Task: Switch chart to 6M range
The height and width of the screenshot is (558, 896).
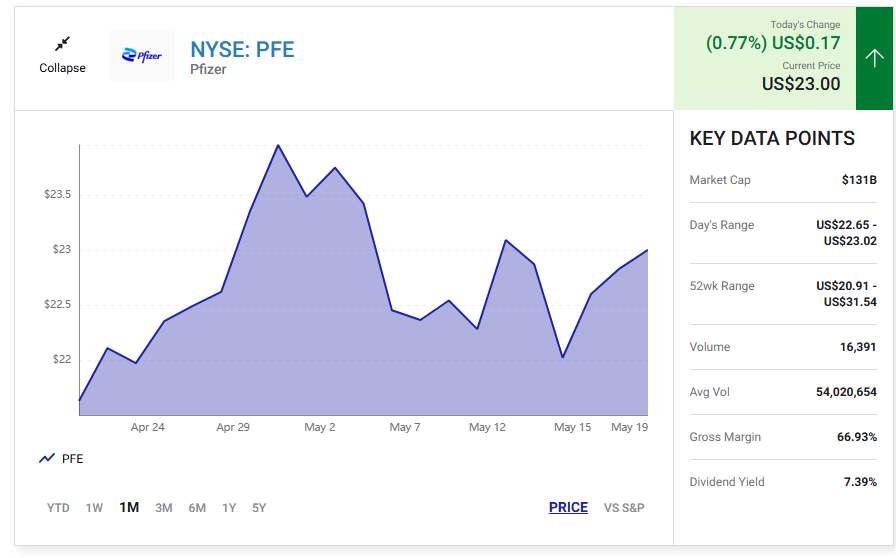Action: coord(197,508)
